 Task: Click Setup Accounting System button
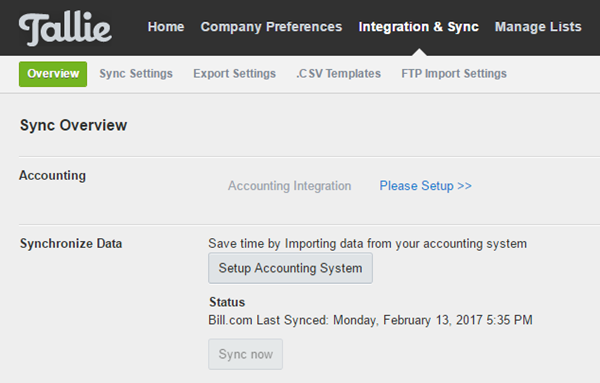click(x=290, y=268)
